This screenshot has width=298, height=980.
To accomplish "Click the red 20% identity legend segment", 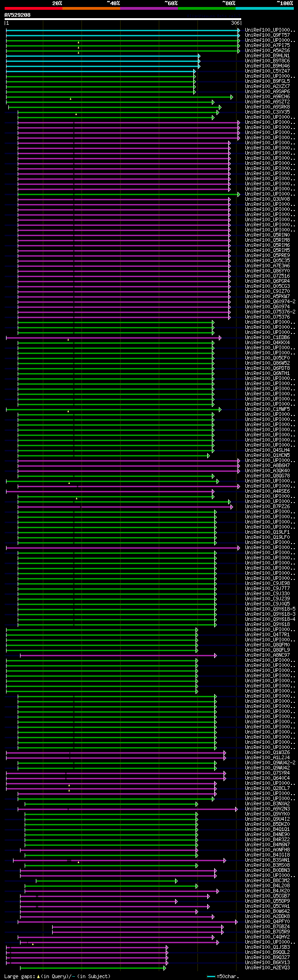I will coord(33,8).
